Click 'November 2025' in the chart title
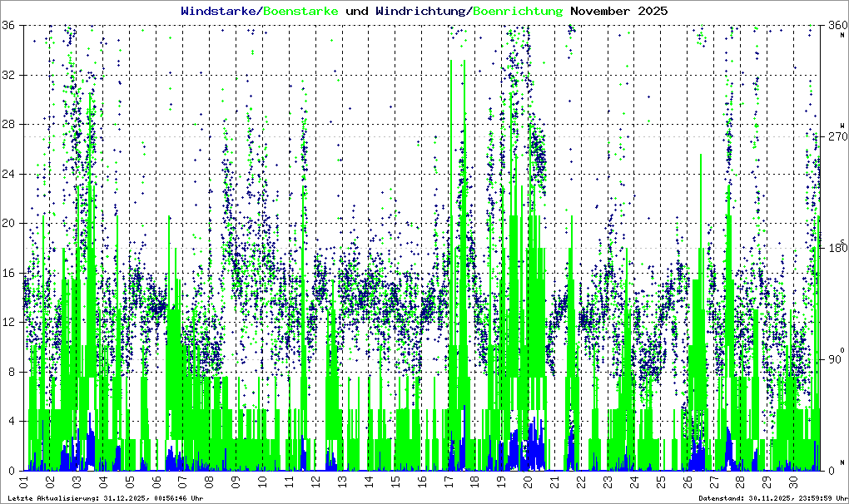 pos(619,11)
